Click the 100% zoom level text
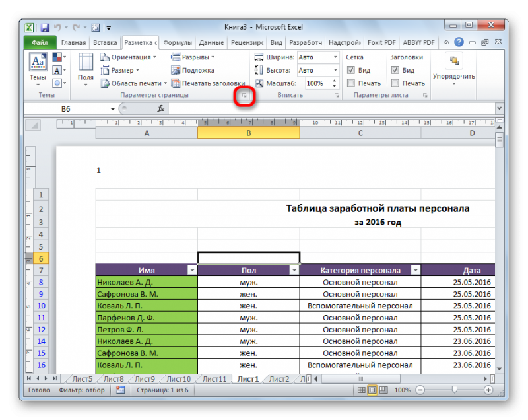528x420 pixels. (x=403, y=390)
